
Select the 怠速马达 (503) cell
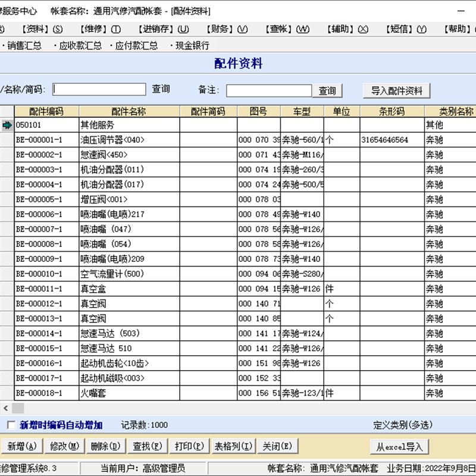click(x=129, y=333)
